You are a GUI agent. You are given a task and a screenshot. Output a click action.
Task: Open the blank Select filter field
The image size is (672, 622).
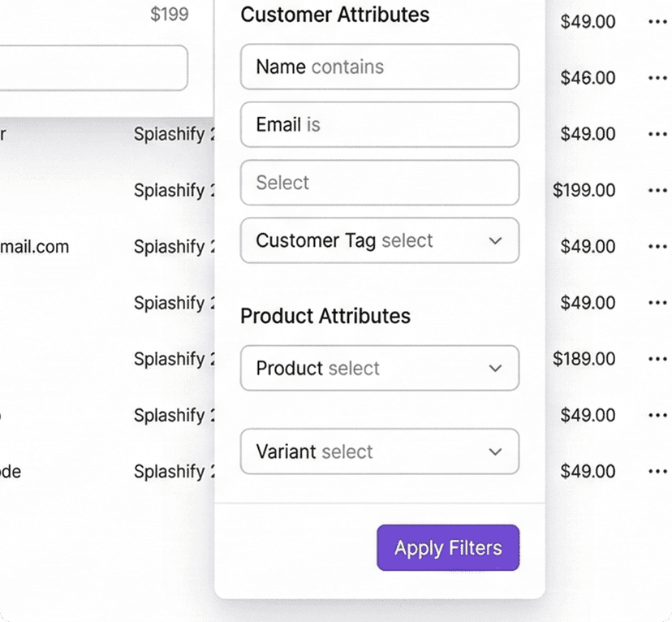click(379, 183)
